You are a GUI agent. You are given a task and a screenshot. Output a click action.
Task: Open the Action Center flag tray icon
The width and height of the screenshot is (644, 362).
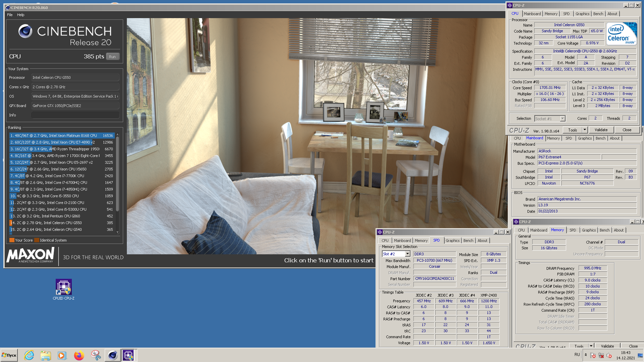tap(593, 355)
